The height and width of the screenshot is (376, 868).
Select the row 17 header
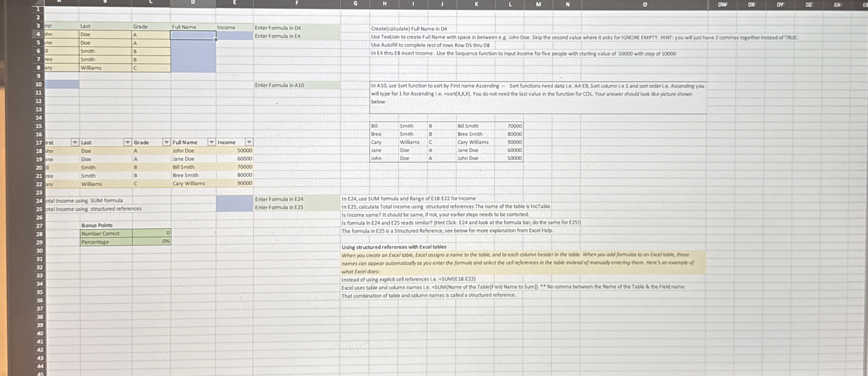(38, 143)
